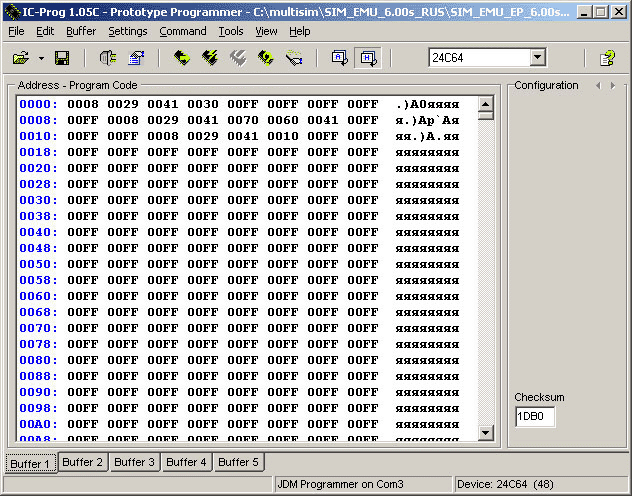Expand the 24C64 device dropdown
Screen dimensions: 632x496
tap(537, 58)
